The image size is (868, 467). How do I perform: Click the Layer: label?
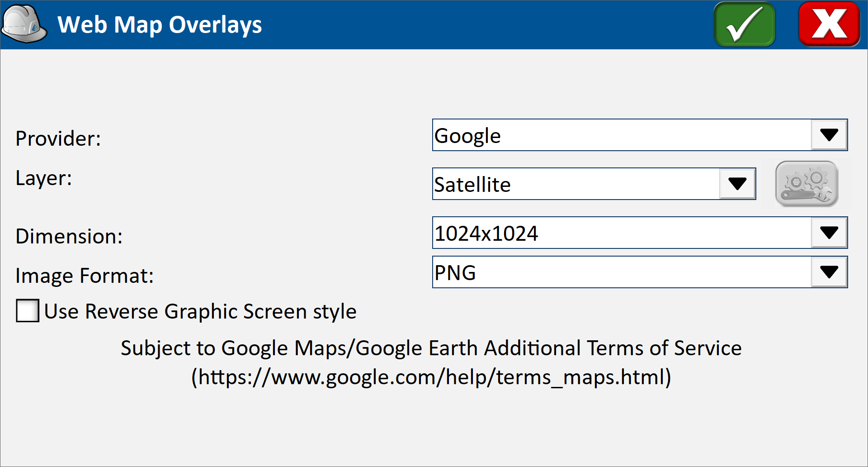pos(44,178)
